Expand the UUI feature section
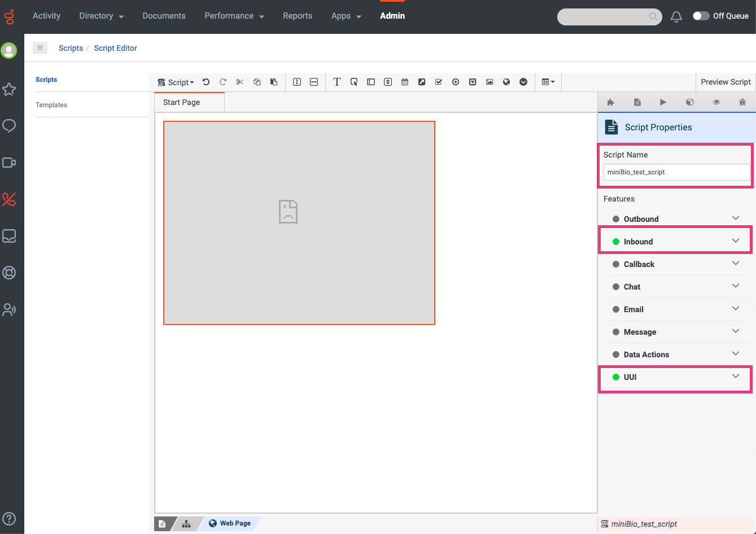 [x=735, y=377]
